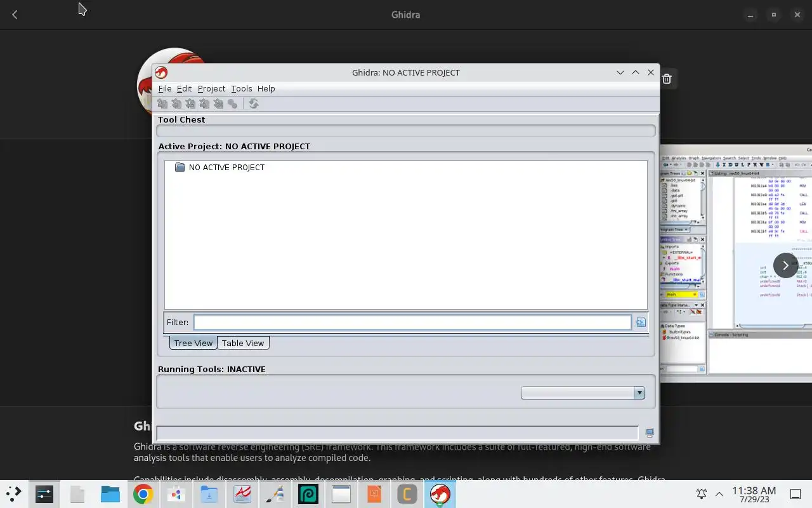Viewport: 812px width, 508px height.
Task: Open the blank document icon on the taskbar
Action: (x=77, y=494)
